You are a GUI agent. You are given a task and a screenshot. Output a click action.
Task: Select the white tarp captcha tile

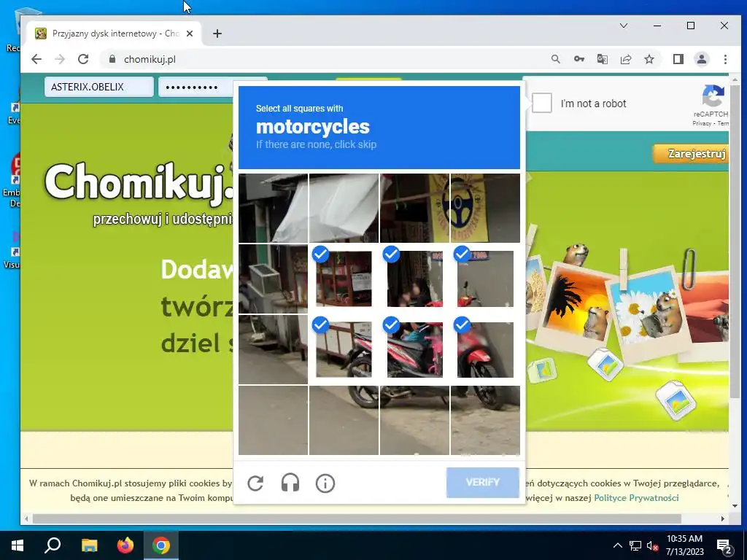tap(344, 208)
